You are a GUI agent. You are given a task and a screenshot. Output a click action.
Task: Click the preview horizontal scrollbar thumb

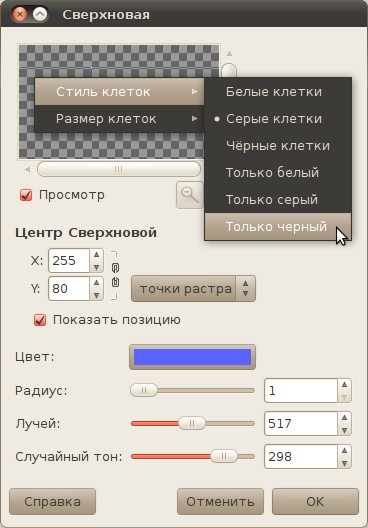pos(119,169)
